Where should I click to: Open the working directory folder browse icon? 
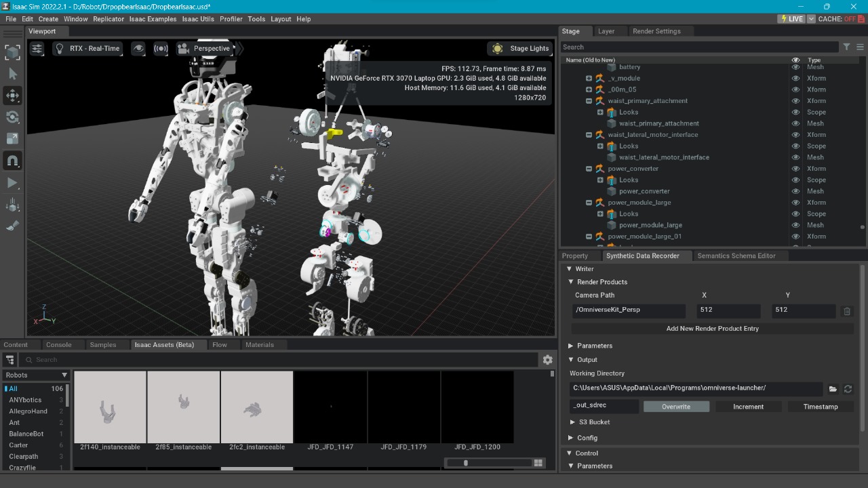[833, 389]
